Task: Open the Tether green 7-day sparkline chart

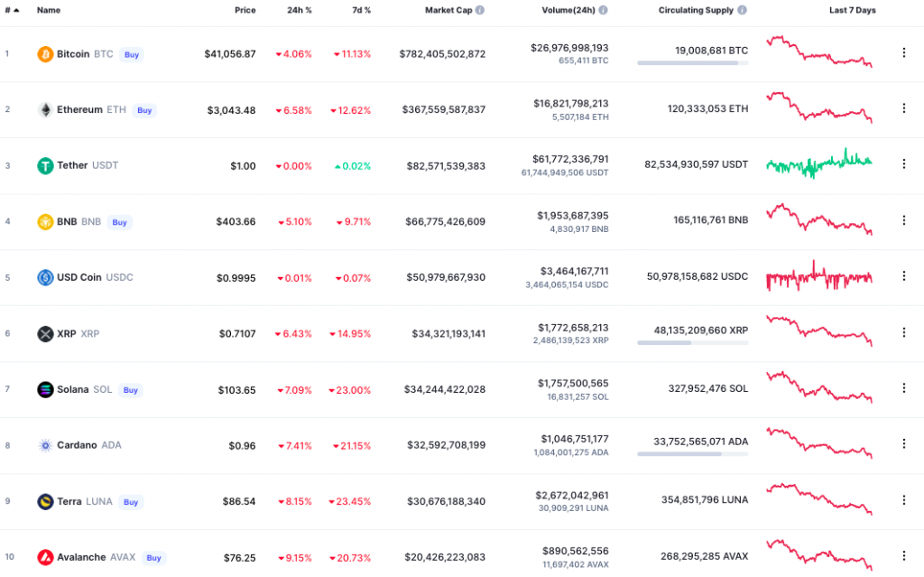Action: click(819, 163)
